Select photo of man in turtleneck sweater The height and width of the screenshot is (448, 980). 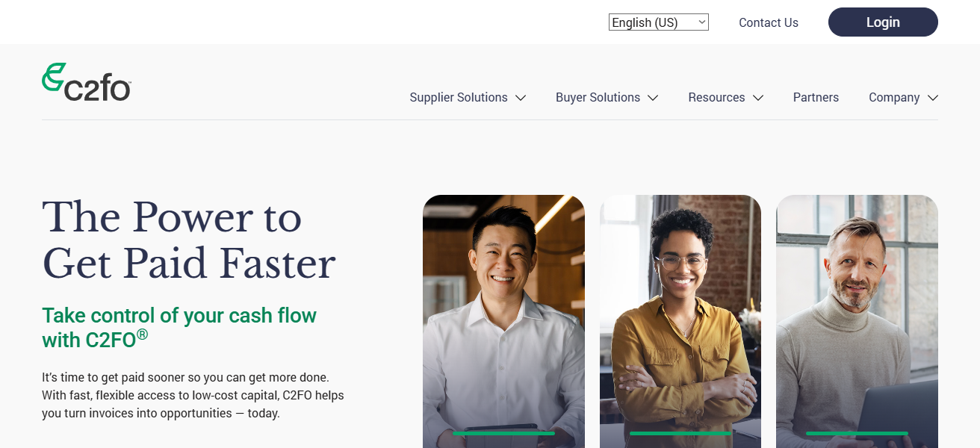tap(857, 321)
